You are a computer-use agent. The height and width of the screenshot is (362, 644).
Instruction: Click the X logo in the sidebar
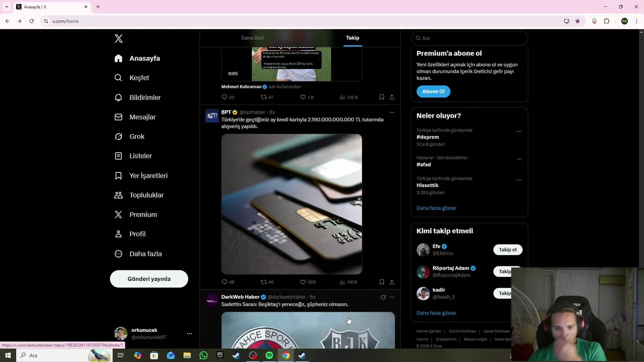point(118,39)
